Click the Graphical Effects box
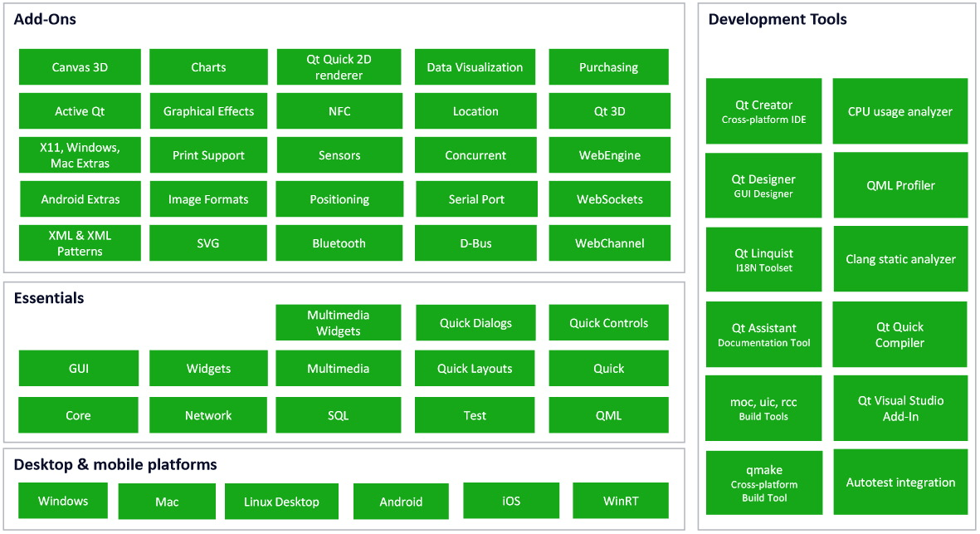980x534 pixels. point(209,111)
